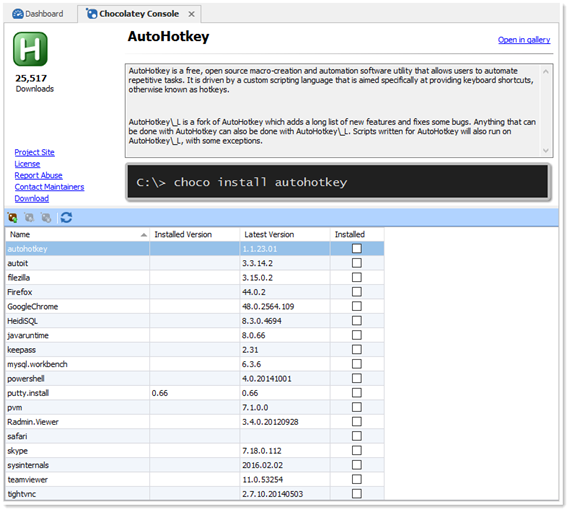The height and width of the screenshot is (512, 570).
Task: Toggle Installed checkbox for mysql.workbench
Action: tap(357, 364)
